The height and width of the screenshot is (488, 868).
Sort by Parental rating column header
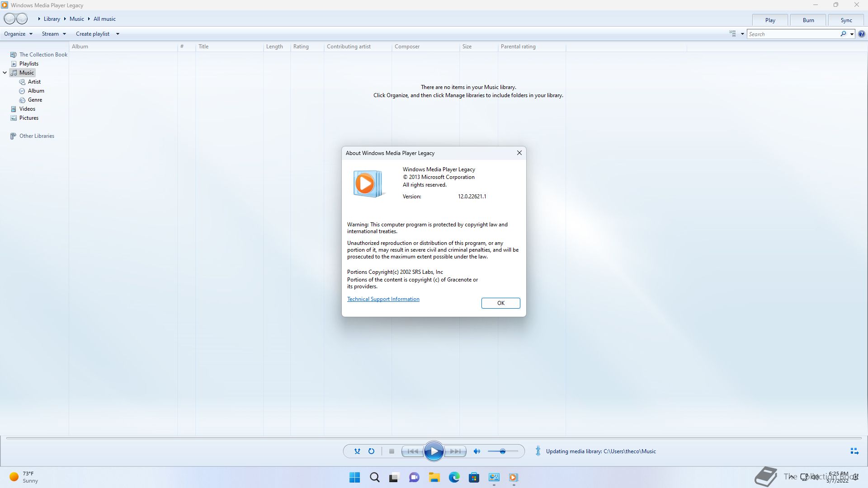coord(532,47)
